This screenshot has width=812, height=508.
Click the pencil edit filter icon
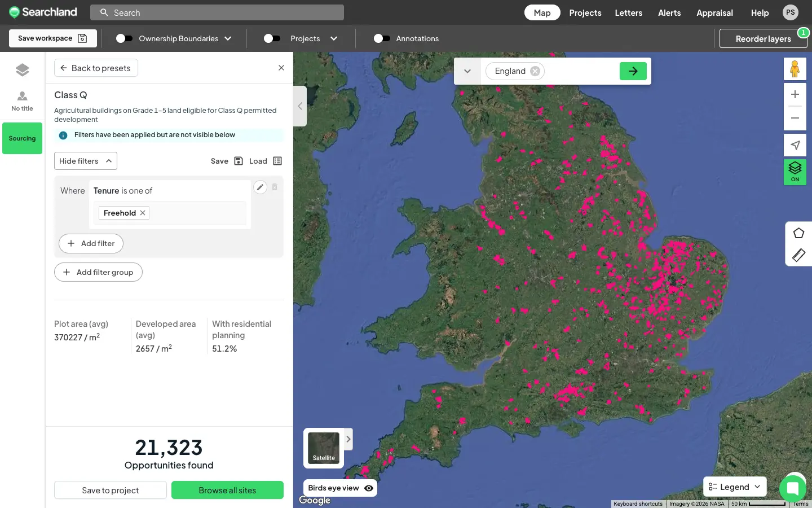point(260,187)
